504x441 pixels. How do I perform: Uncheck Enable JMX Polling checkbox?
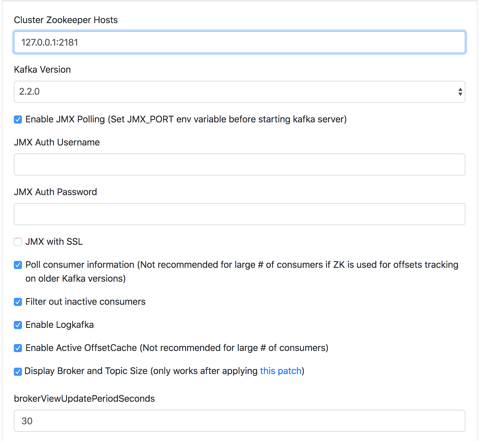[x=18, y=119]
